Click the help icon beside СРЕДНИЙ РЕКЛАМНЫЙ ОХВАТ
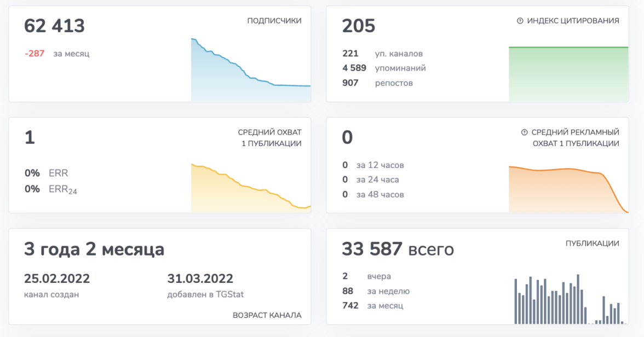Viewport: 644px width, 337px height. point(524,132)
